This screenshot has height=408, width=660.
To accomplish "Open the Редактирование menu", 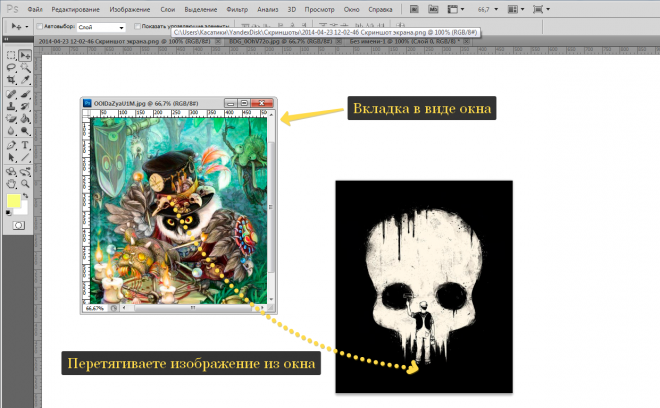I will click(x=75, y=9).
